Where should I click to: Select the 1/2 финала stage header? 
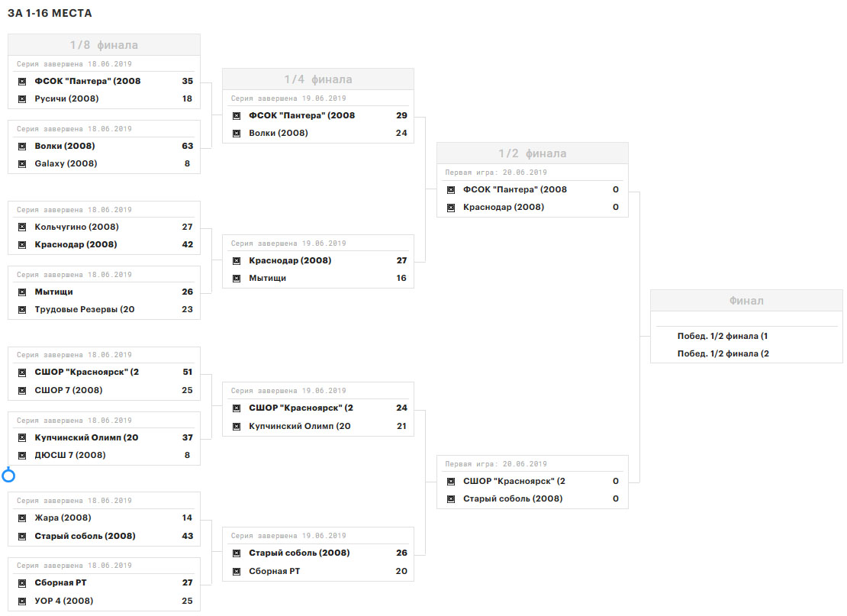tap(533, 153)
